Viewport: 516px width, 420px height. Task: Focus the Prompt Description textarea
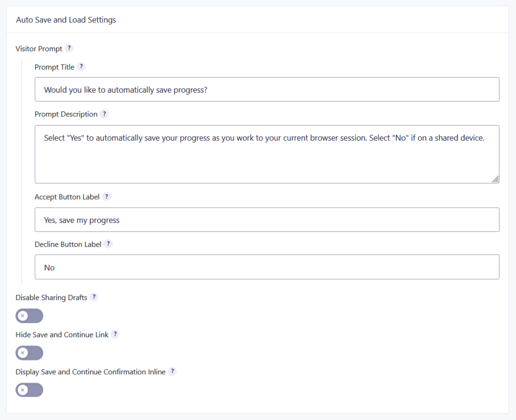pos(267,154)
